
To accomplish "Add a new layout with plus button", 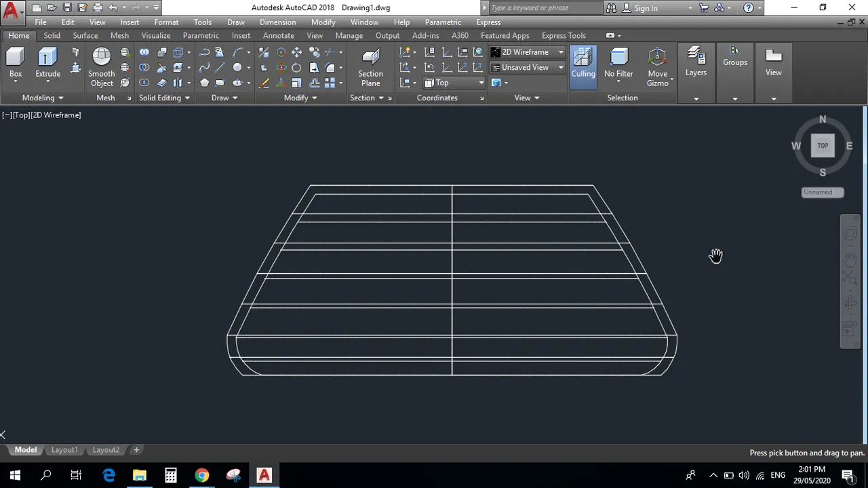I will click(x=136, y=450).
